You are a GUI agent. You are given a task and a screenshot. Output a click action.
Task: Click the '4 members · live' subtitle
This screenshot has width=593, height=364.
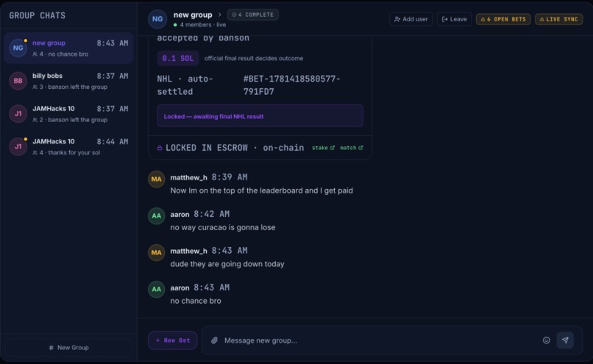coord(203,25)
